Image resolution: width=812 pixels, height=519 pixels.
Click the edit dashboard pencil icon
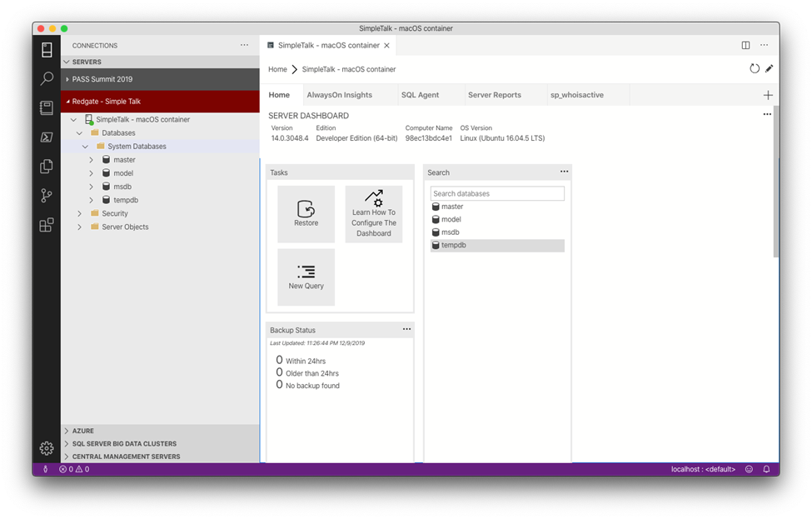tap(770, 68)
